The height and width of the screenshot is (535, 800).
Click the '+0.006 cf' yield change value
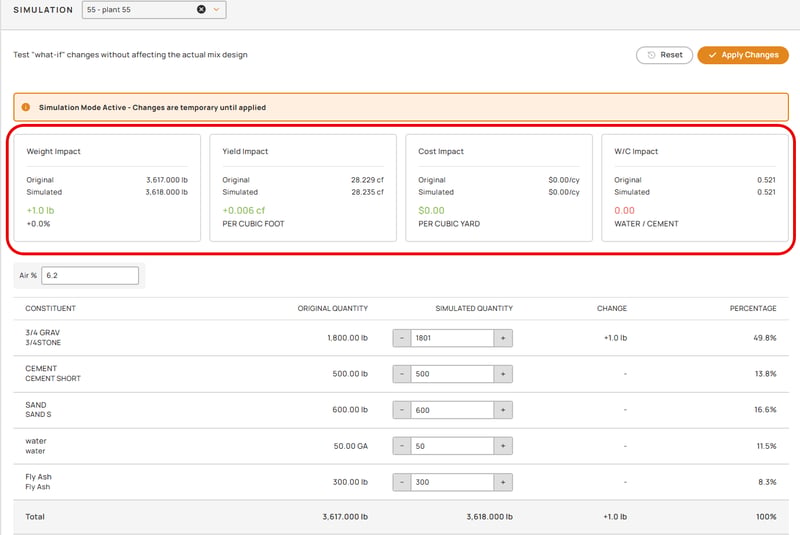tap(244, 210)
